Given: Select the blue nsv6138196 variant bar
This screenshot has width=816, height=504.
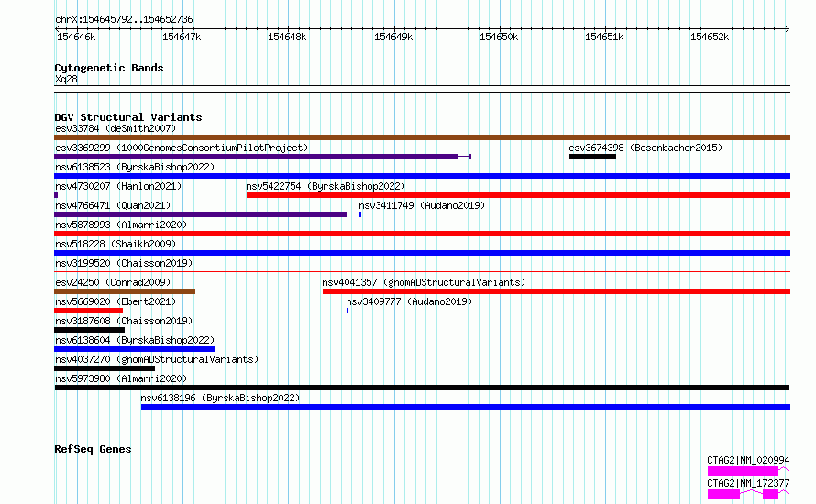Looking at the screenshot, I should (x=466, y=407).
